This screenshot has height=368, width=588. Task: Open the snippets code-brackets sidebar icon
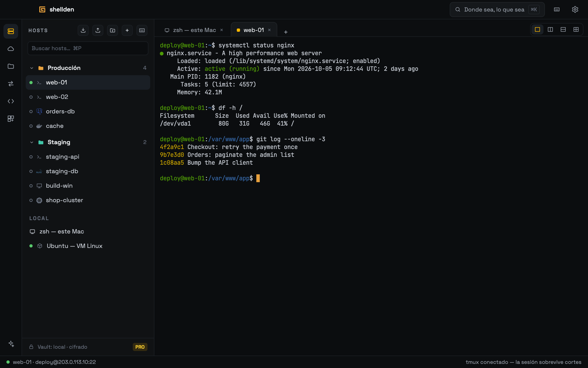click(11, 101)
